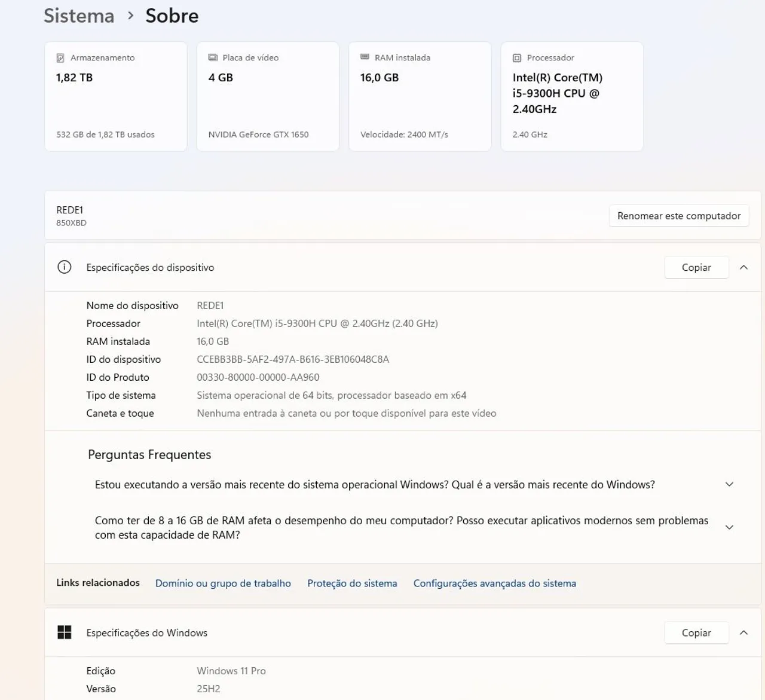Copy the device specifications
This screenshot has width=765, height=700.
coord(696,267)
